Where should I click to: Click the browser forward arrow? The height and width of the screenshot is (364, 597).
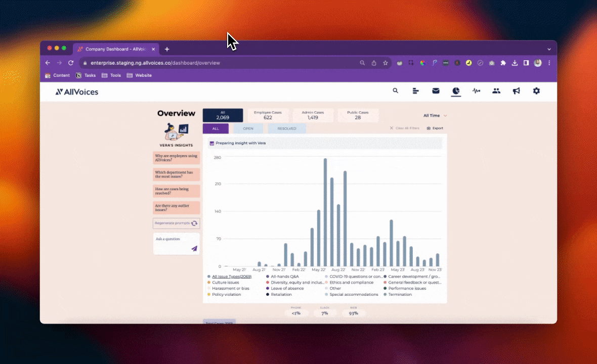(x=59, y=63)
